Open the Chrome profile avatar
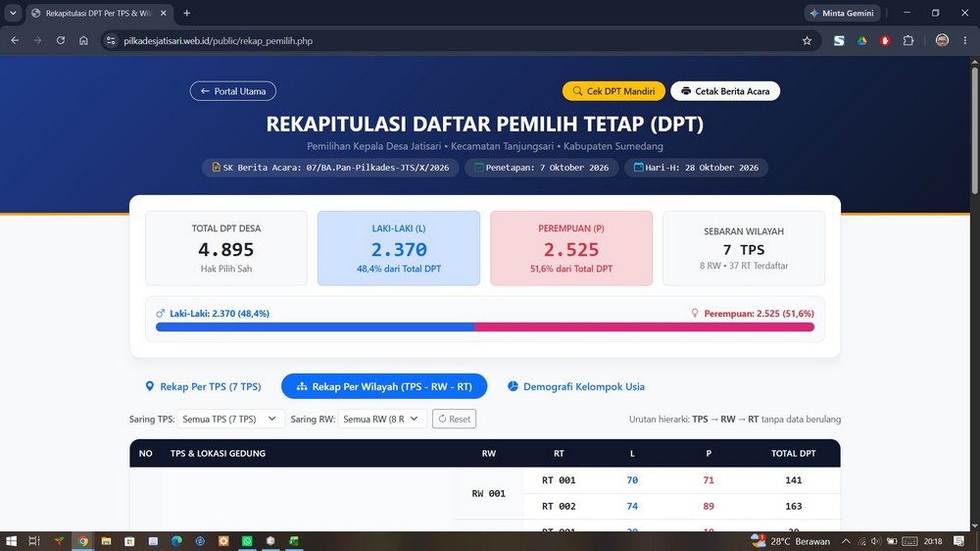The height and width of the screenshot is (551, 980). [x=942, y=40]
